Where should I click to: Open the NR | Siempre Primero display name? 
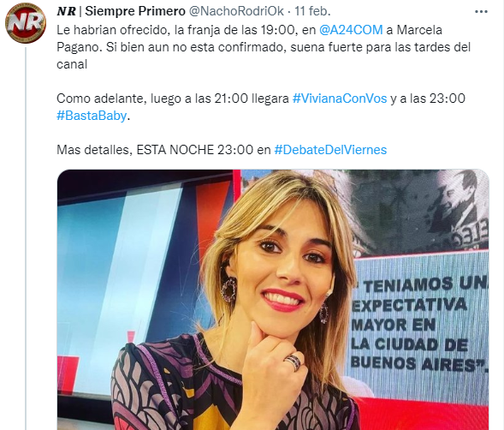click(122, 11)
